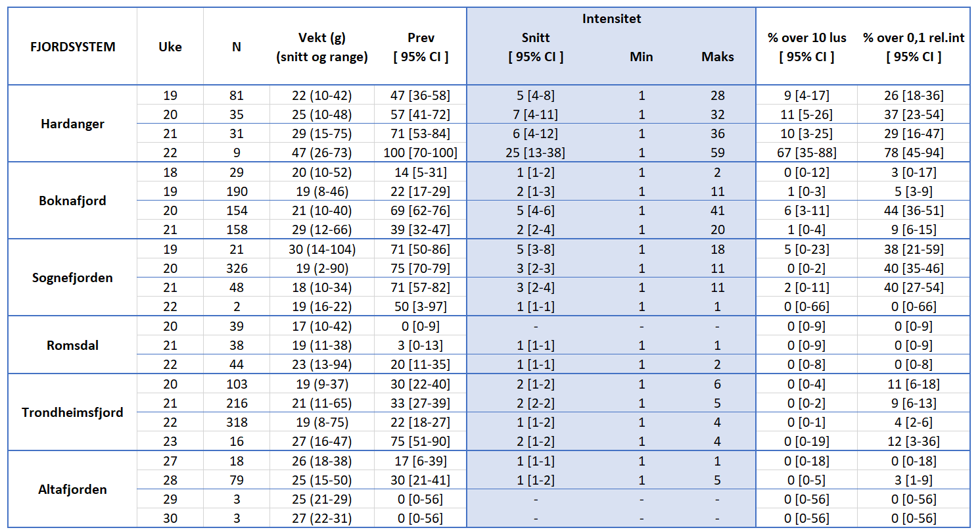Select the Trondheimsfjord row label
The height and width of the screenshot is (532, 980).
point(72,412)
